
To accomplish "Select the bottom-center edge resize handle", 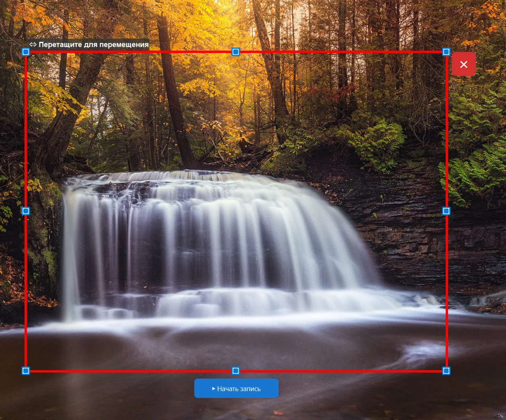I will click(236, 371).
